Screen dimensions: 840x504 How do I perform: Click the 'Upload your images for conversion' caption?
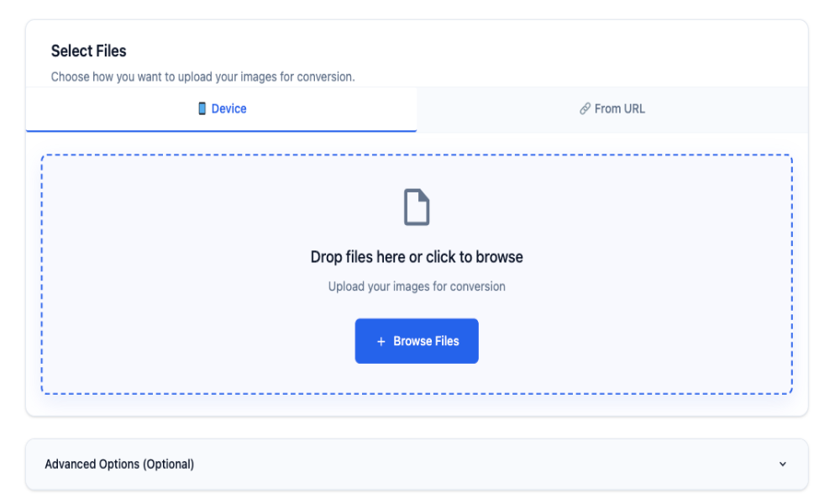(x=417, y=286)
